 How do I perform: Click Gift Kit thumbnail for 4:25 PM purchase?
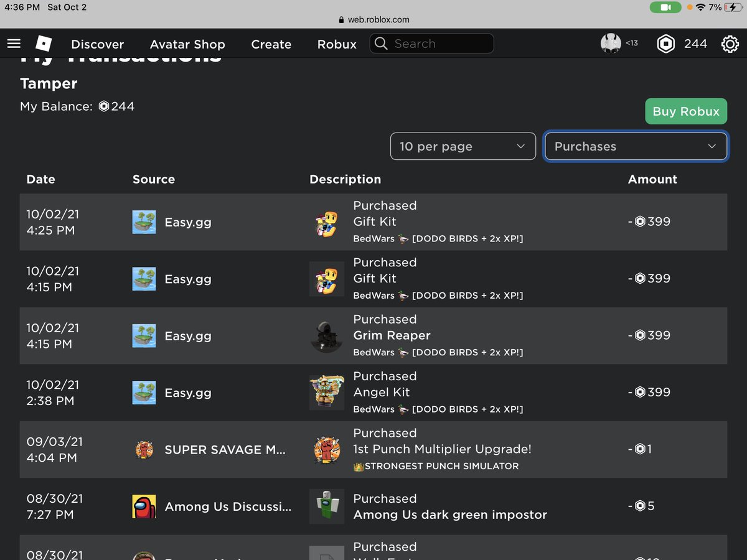point(327,223)
